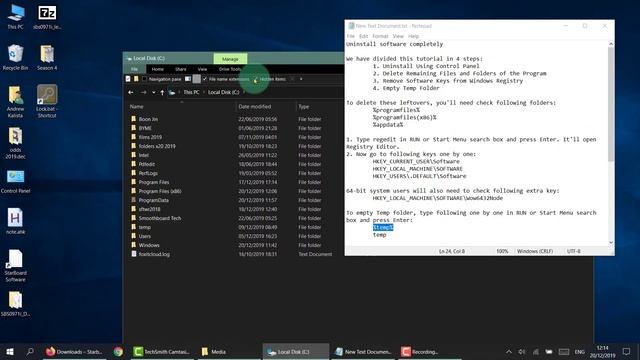Open recent locations dropdown arrow in Explorer
Image resolution: width=640 pixels, height=360 pixels.
153,93
